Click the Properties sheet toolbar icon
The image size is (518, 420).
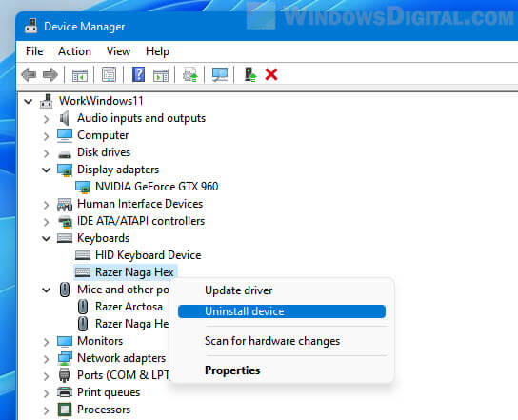coord(109,74)
